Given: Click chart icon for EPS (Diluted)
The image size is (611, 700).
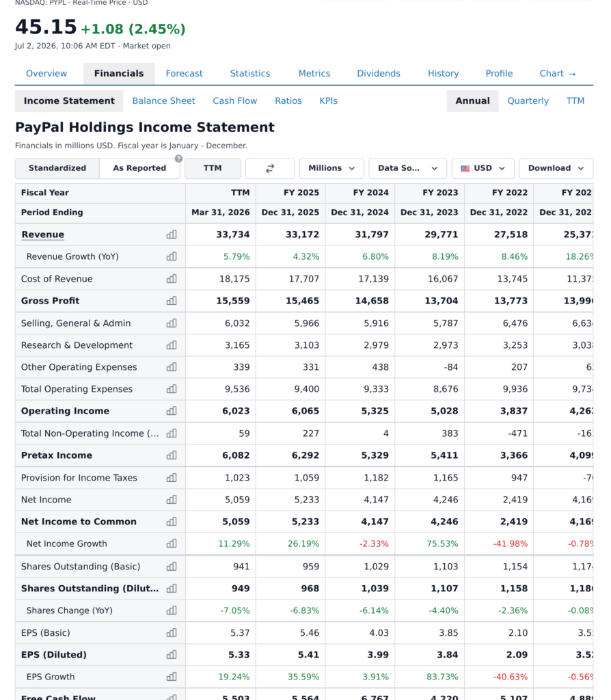Looking at the screenshot, I should point(172,654).
